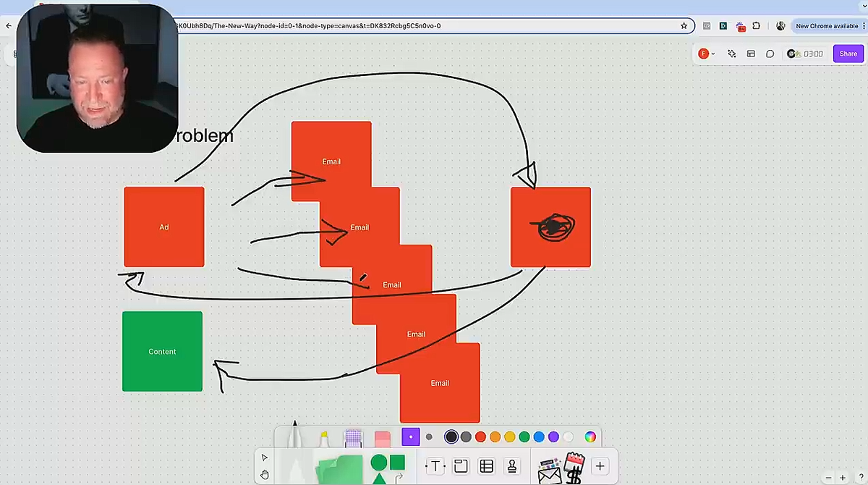Select the yellow highlighter tool
Viewport: 868px width, 485px height.
324,439
